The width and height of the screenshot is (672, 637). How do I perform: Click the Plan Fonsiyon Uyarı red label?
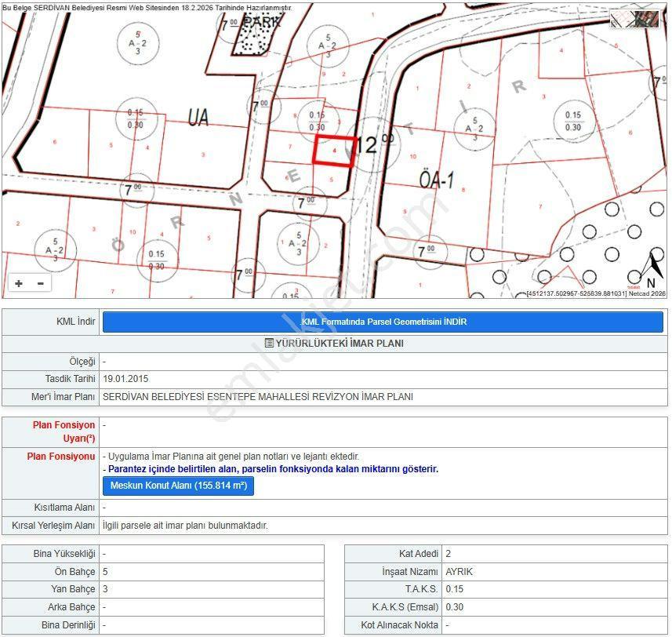[x=64, y=431]
